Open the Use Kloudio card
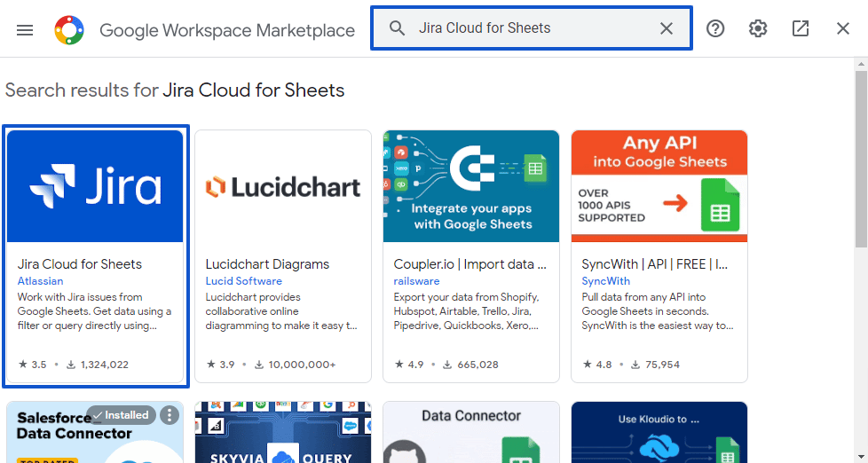This screenshot has width=868, height=463. click(x=659, y=433)
